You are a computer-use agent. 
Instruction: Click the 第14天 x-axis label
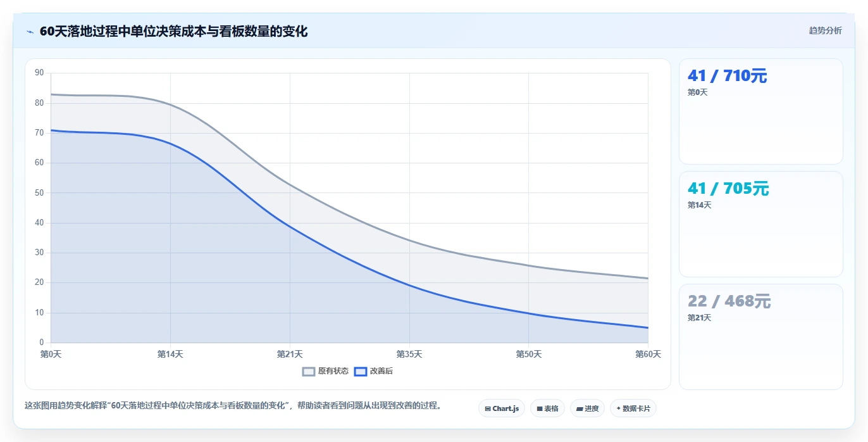click(x=170, y=354)
